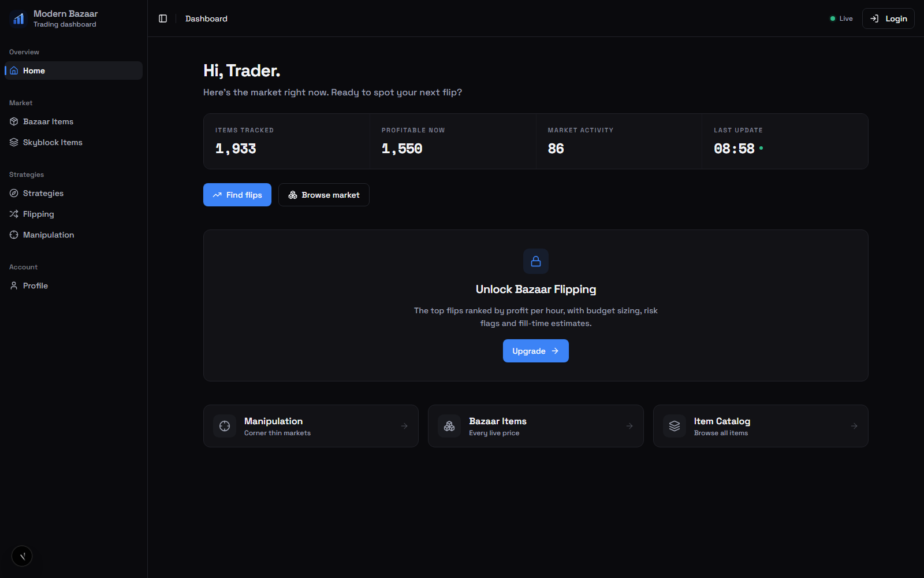Click the Profile user icon
The image size is (924, 578).
click(14, 286)
